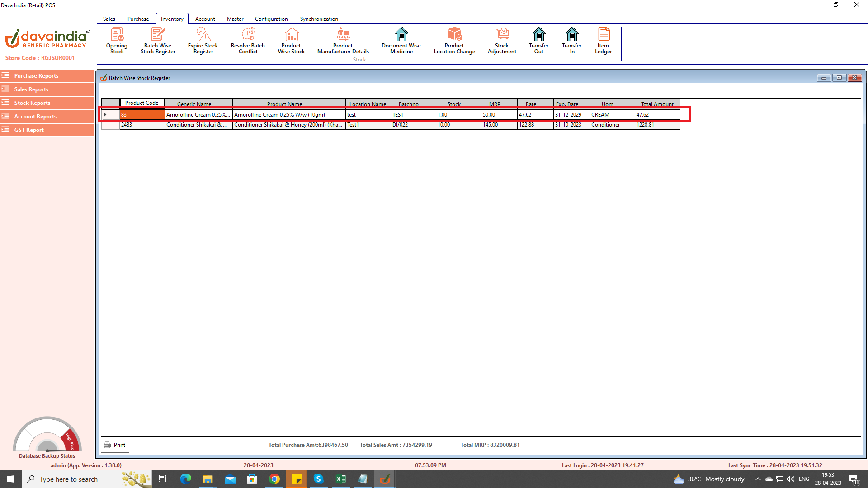Open the Item Ledger

(x=603, y=41)
